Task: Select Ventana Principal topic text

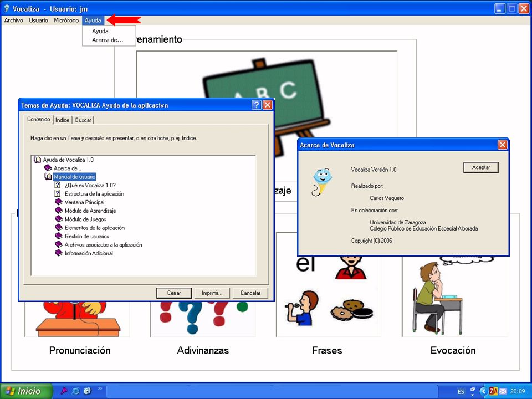Action: click(84, 202)
